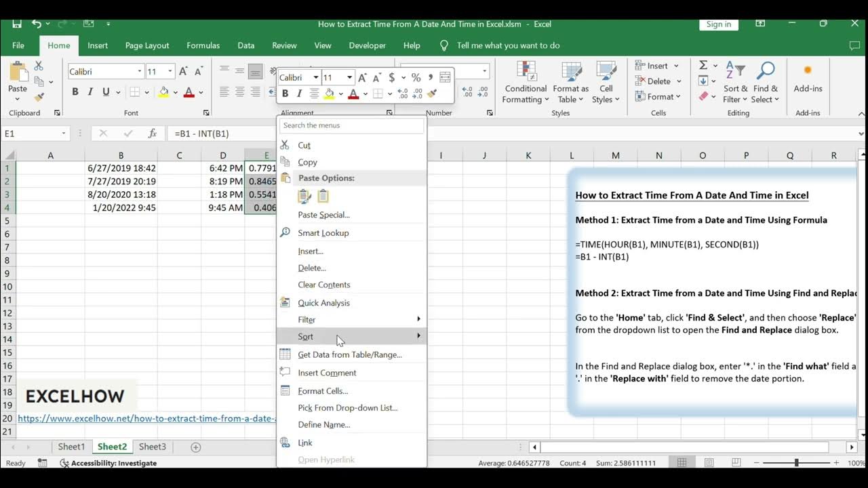
Task: Switch to the Sheet3 tab
Action: 153,447
